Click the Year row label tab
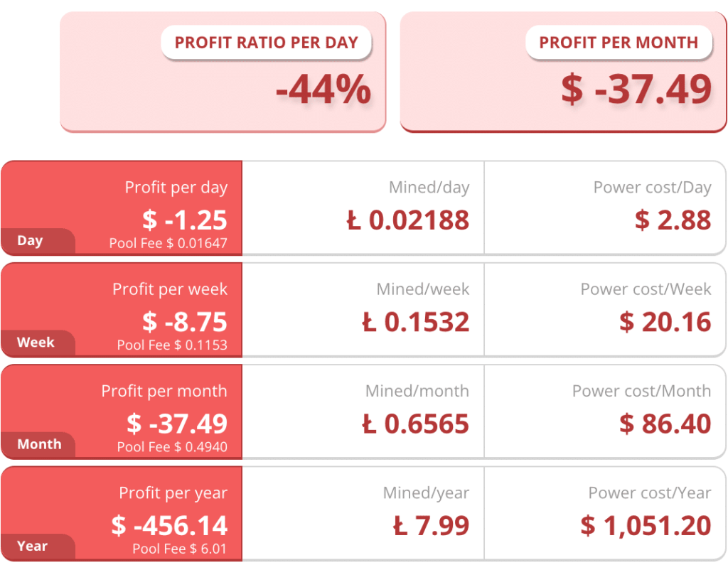The width and height of the screenshot is (728, 565). click(x=32, y=546)
